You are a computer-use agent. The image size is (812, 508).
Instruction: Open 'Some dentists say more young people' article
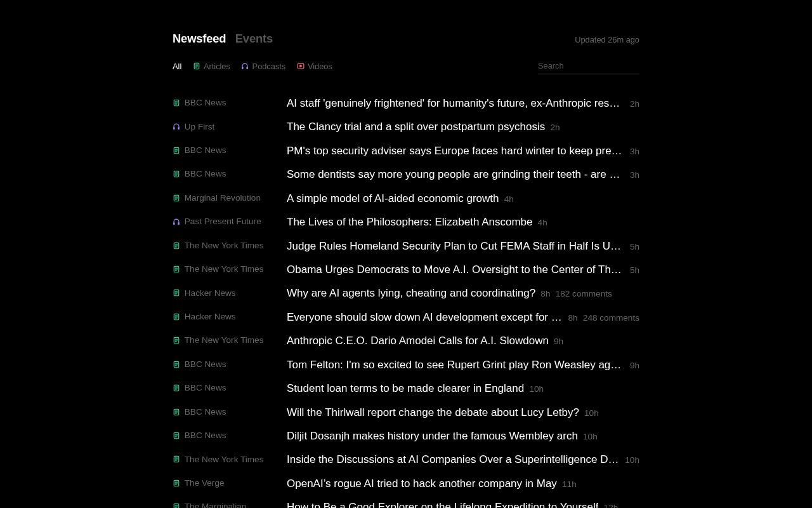(453, 175)
